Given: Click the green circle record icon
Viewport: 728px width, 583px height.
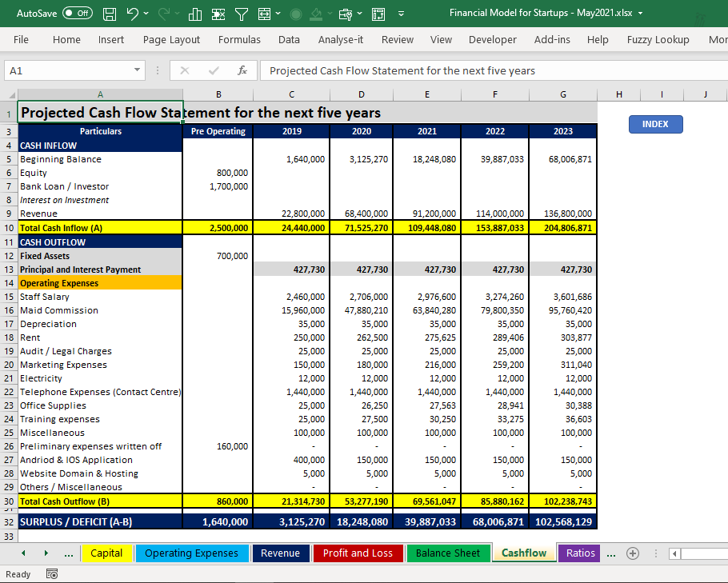Looking at the screenshot, I should 296,14.
